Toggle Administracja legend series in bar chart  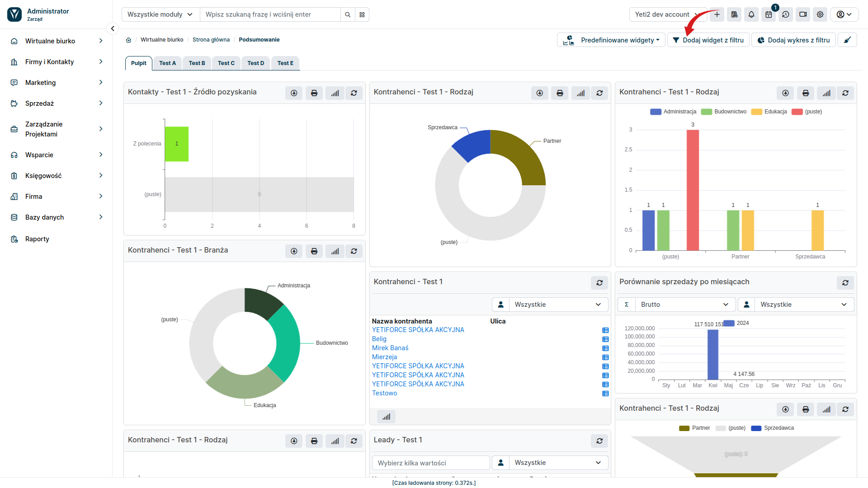click(x=673, y=112)
